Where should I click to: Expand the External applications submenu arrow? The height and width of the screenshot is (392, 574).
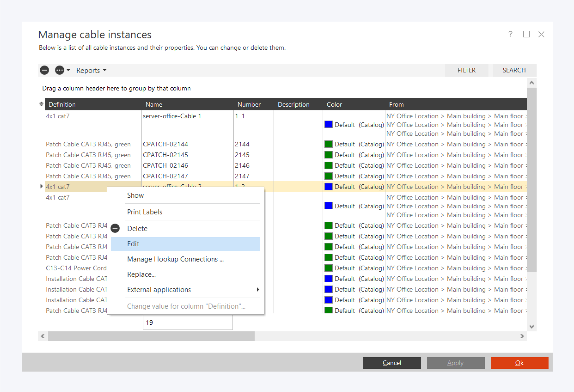(258, 289)
